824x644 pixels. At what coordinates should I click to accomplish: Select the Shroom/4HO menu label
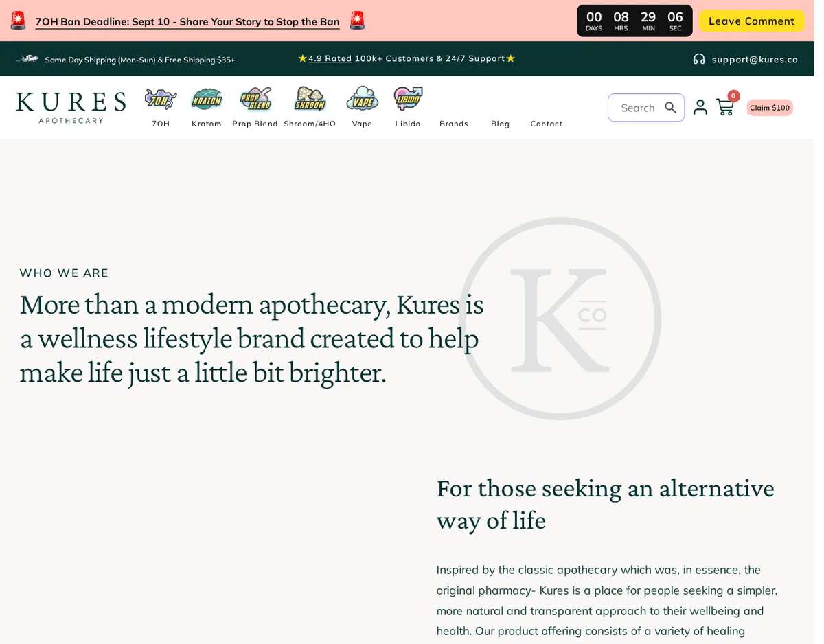tap(310, 124)
